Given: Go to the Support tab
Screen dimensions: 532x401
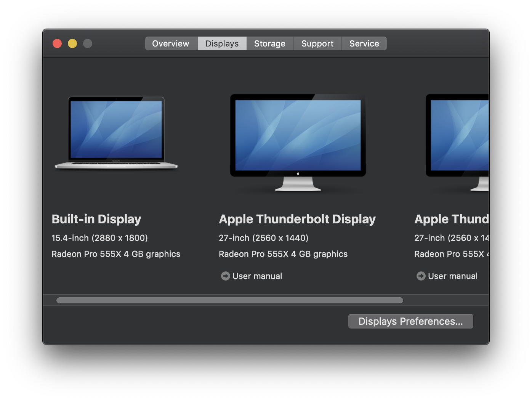Looking at the screenshot, I should [317, 43].
